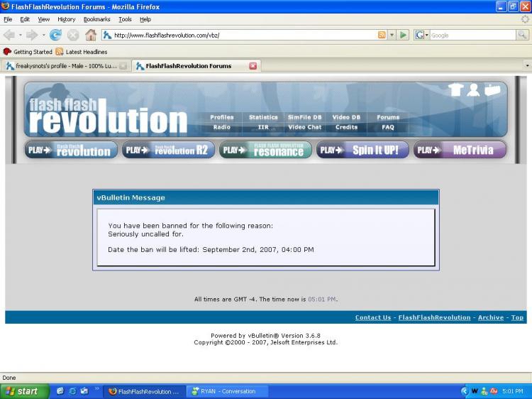532x399 pixels.
Task: Click the Contact Us footer link
Action: 373,317
